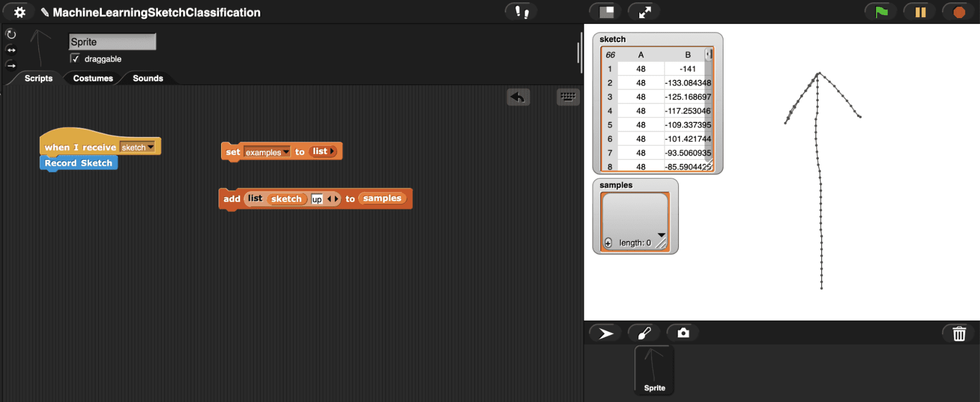Enter presentation mode with arrows icon
This screenshot has height=402, width=980.
tap(645, 12)
